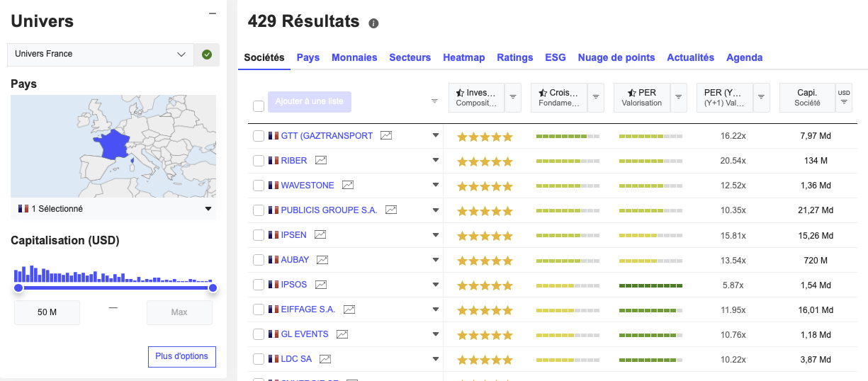Click the Max capitalisation input field

179,312
